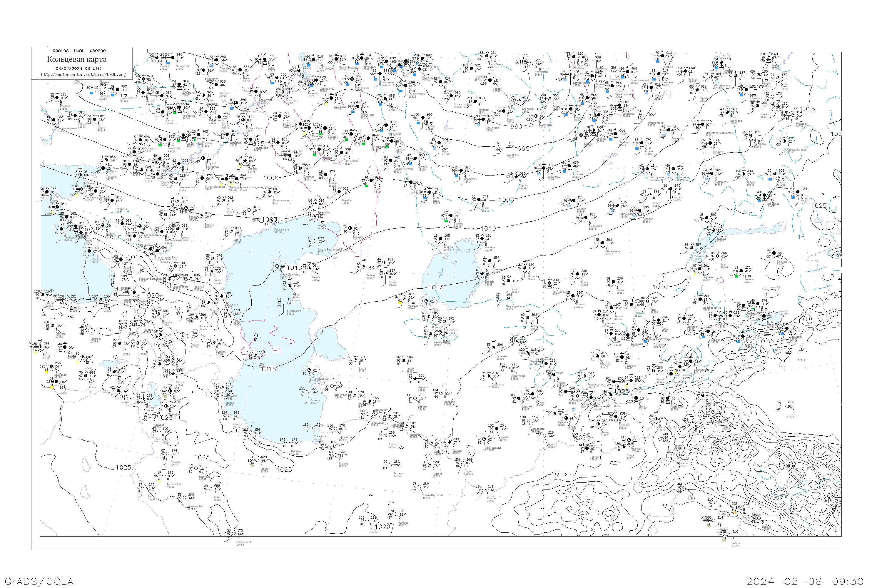Click the 1015 isobar label near Aral Sea

point(436,287)
